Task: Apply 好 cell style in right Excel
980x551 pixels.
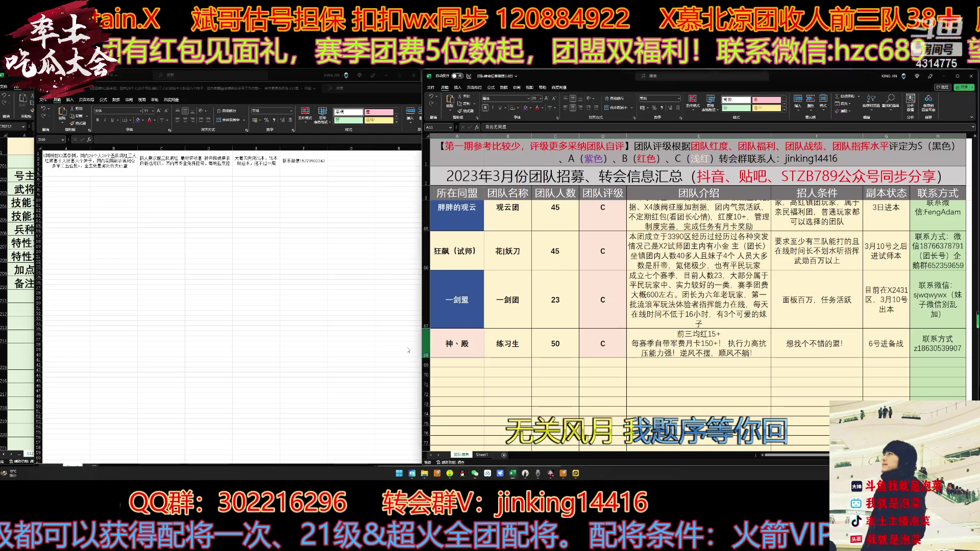Action: (x=737, y=108)
